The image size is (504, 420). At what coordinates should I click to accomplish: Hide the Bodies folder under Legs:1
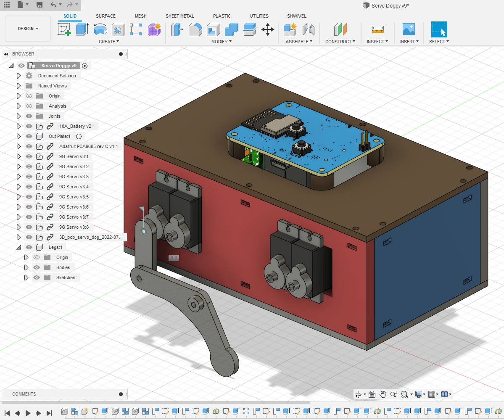tap(37, 267)
